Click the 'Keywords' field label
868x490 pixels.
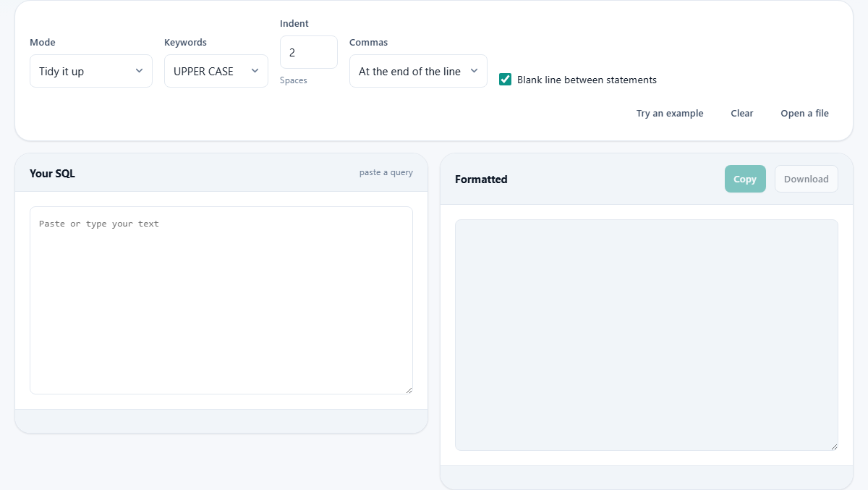point(185,42)
